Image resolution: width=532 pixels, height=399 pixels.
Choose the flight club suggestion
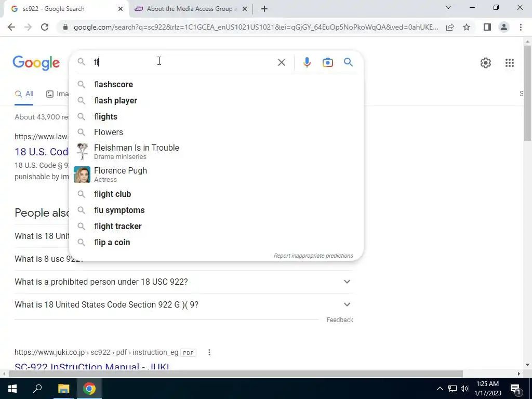tap(216, 194)
